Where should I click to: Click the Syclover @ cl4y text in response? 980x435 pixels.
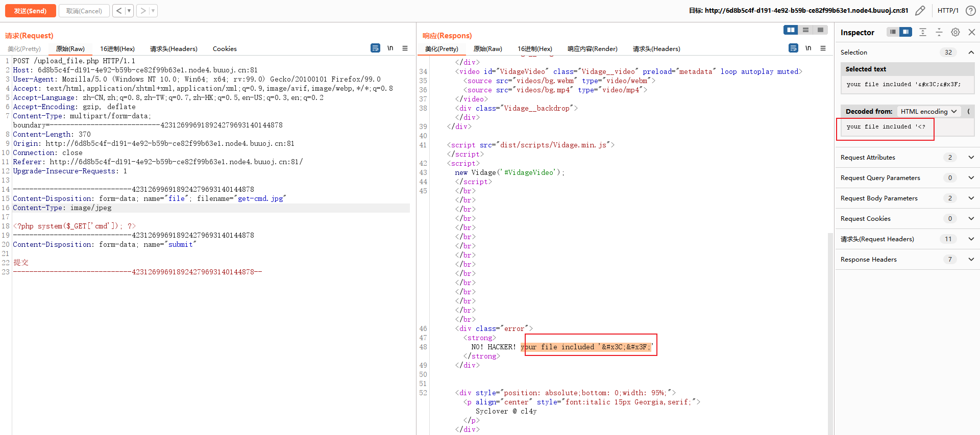click(x=506, y=411)
